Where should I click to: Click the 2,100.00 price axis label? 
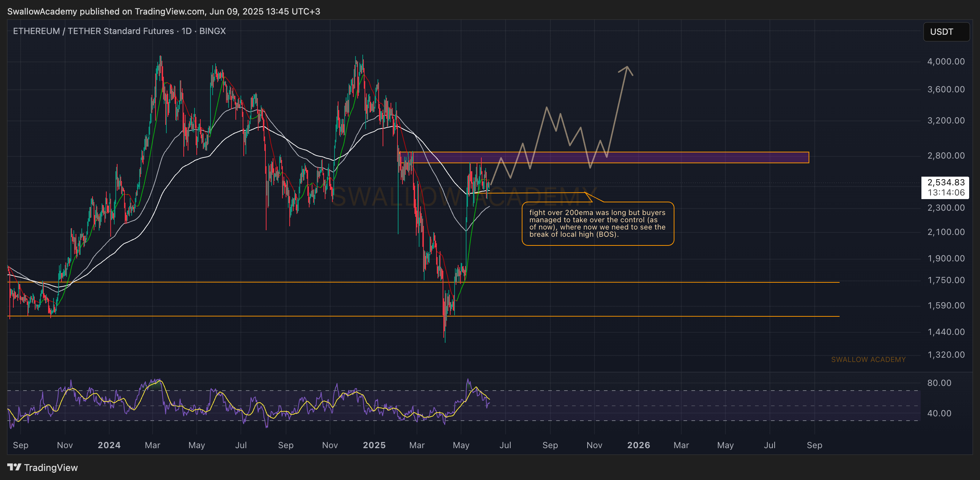coord(946,232)
